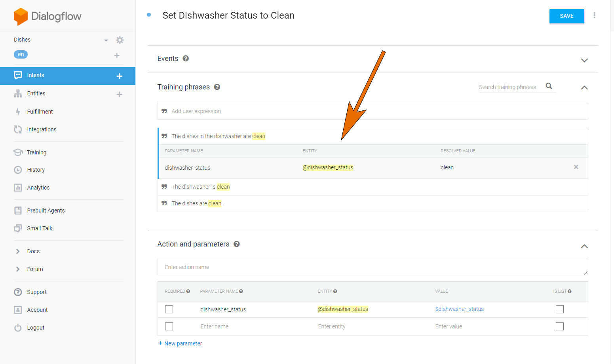
Task: Check Required box for dishwasher_status parameter
Action: pyautogui.click(x=169, y=309)
